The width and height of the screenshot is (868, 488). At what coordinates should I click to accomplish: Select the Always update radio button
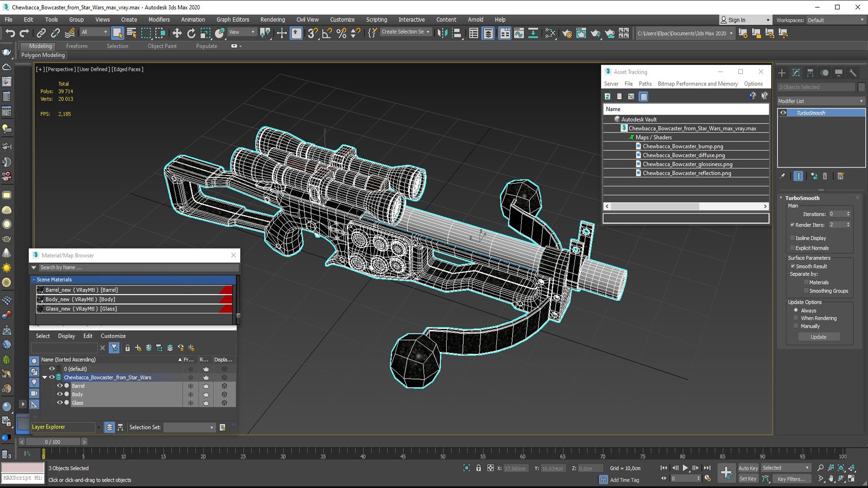coord(796,310)
